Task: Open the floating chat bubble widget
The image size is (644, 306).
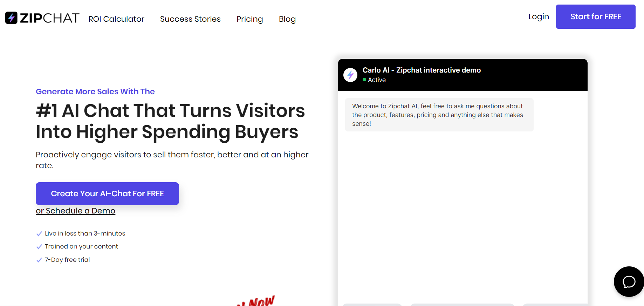Action: (x=629, y=281)
